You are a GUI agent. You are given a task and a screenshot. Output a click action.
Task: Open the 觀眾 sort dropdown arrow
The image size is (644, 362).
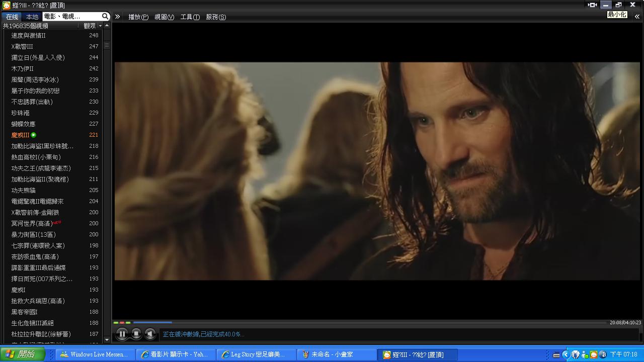[x=100, y=26]
